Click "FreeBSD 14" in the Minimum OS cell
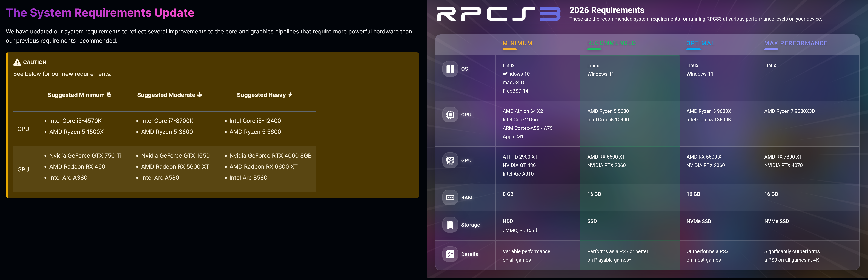 click(x=515, y=91)
